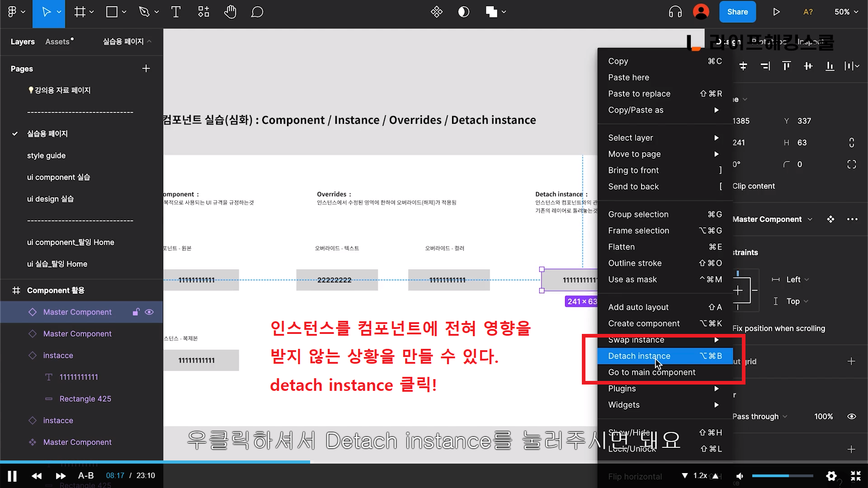The image size is (868, 488).
Task: Open the Resources components tool
Action: point(203,12)
